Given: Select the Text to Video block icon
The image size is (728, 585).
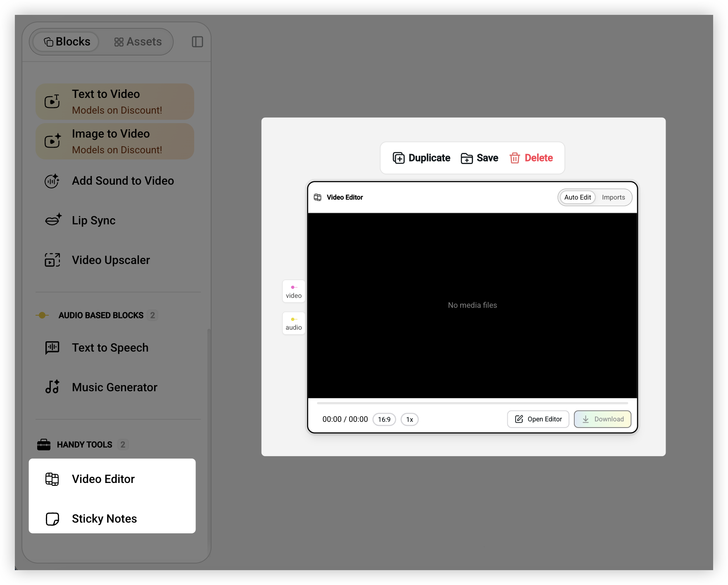Looking at the screenshot, I should pos(52,101).
